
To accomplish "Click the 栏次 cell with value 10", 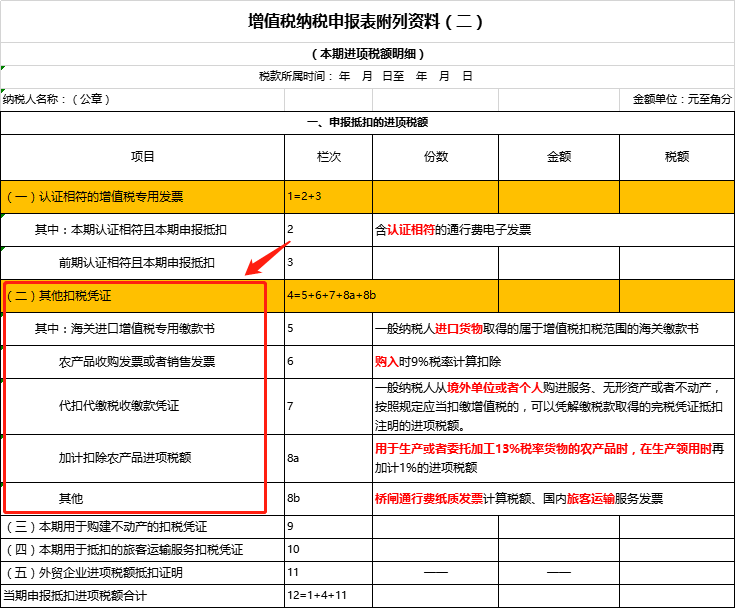I will 329,550.
